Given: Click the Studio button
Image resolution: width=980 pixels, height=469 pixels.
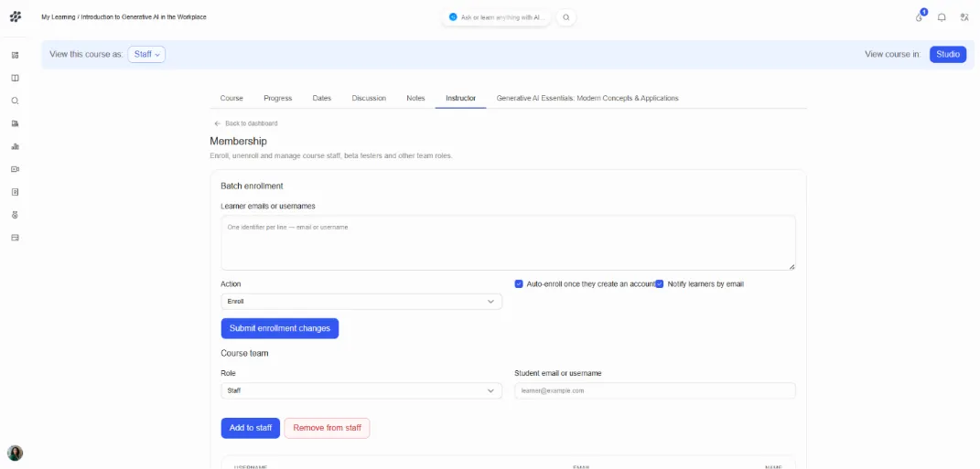Looking at the screenshot, I should tap(947, 54).
